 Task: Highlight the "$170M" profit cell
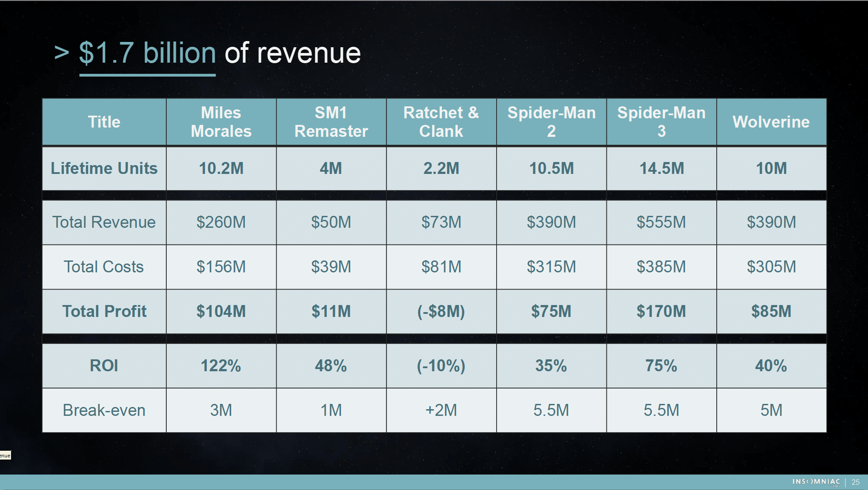[662, 311]
